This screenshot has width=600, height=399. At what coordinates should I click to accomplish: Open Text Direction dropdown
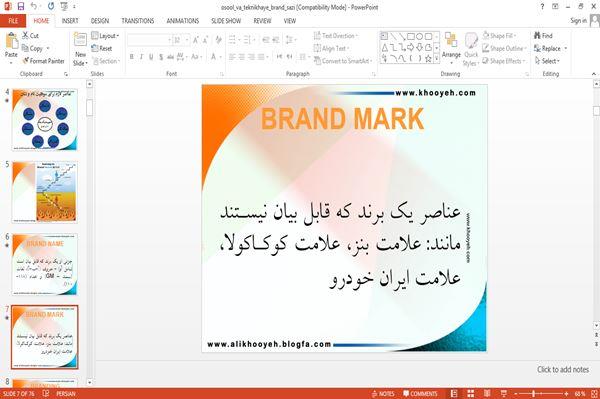click(x=336, y=36)
